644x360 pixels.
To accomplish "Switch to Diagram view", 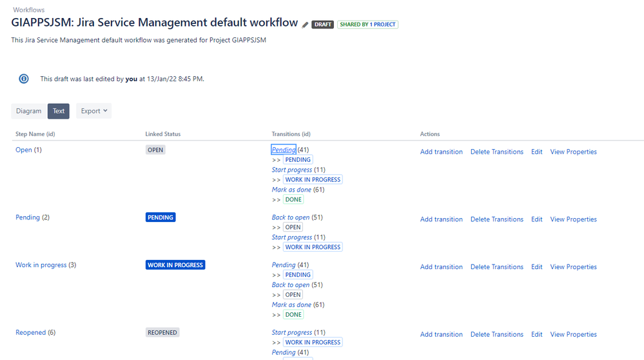I will click(x=29, y=111).
